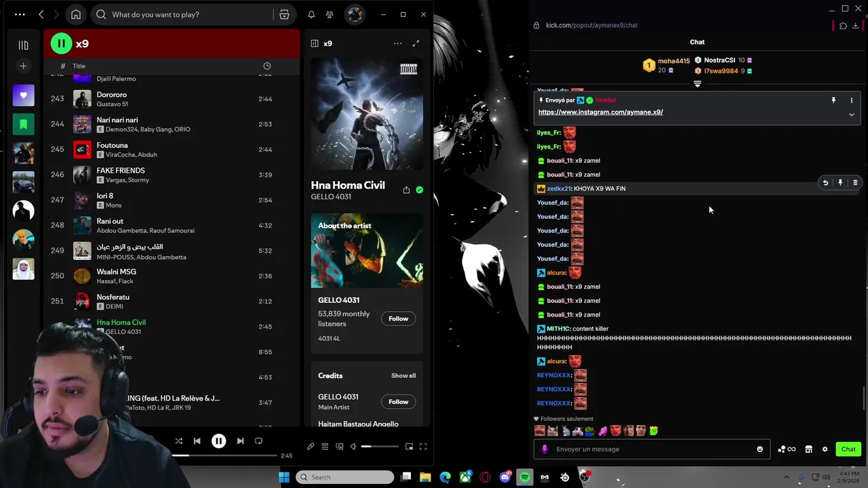Image resolution: width=868 pixels, height=488 pixels.
Task: Open the Hna Homa Civil album cover
Action: coord(367,114)
